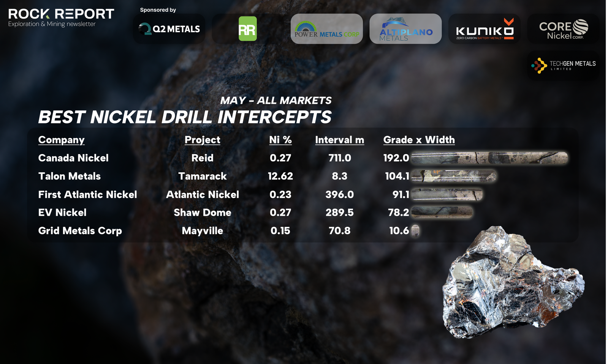Click the 12.62 Ni % value
The height and width of the screenshot is (364, 608).
[x=280, y=176]
